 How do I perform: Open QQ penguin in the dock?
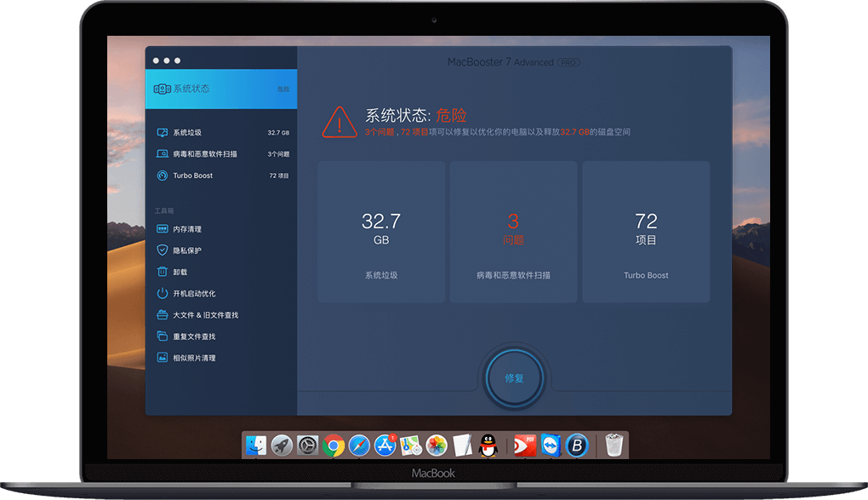(488, 445)
